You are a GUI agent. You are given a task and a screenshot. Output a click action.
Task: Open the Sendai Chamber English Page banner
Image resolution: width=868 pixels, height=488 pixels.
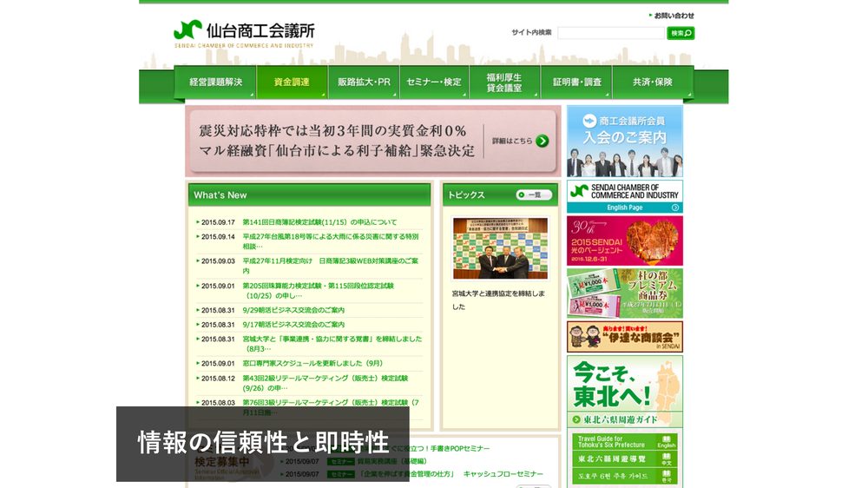(624, 196)
